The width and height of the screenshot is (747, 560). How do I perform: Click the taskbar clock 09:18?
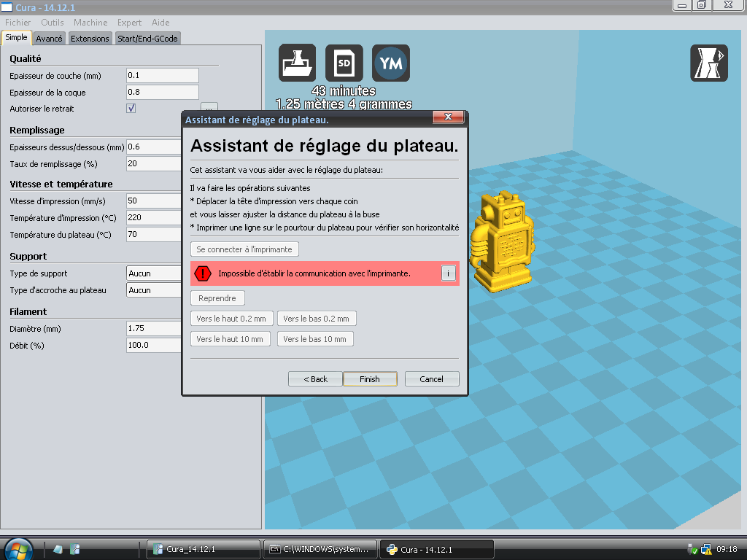pyautogui.click(x=727, y=550)
